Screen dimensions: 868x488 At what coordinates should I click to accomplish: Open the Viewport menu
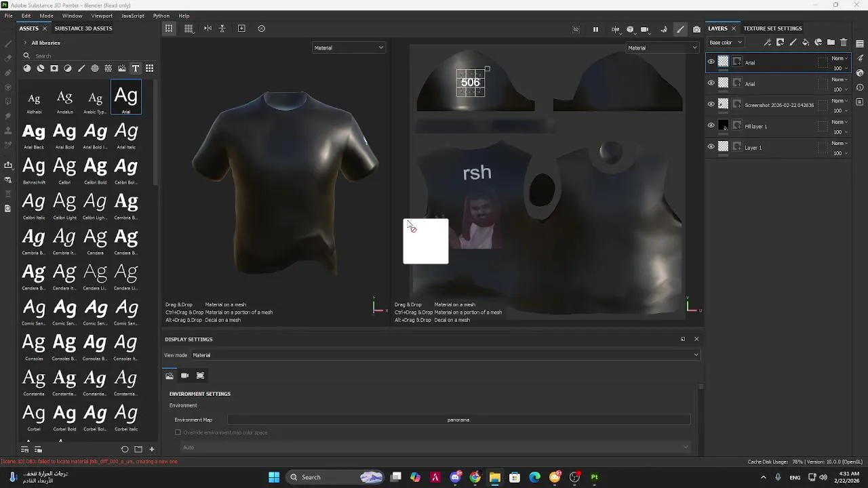tap(102, 16)
